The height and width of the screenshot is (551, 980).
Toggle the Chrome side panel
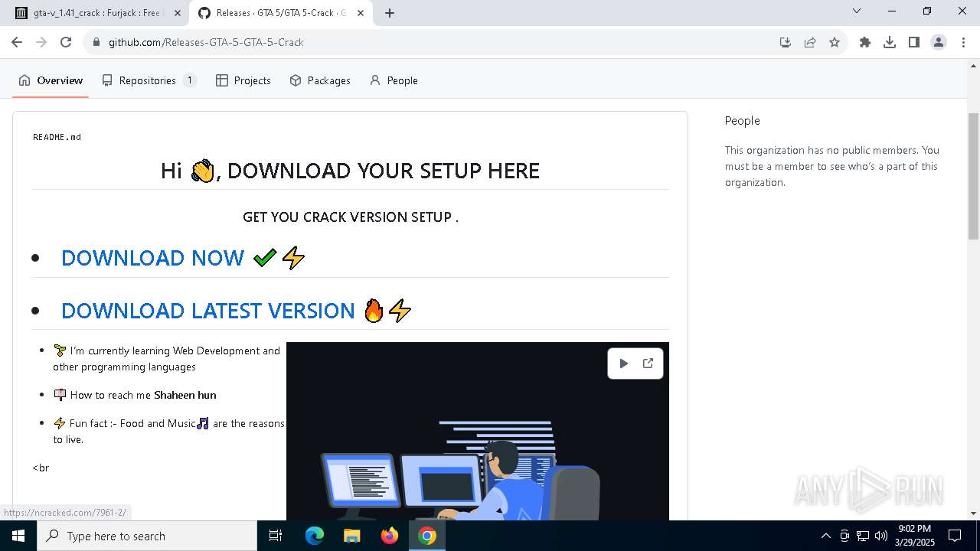coord(914,42)
